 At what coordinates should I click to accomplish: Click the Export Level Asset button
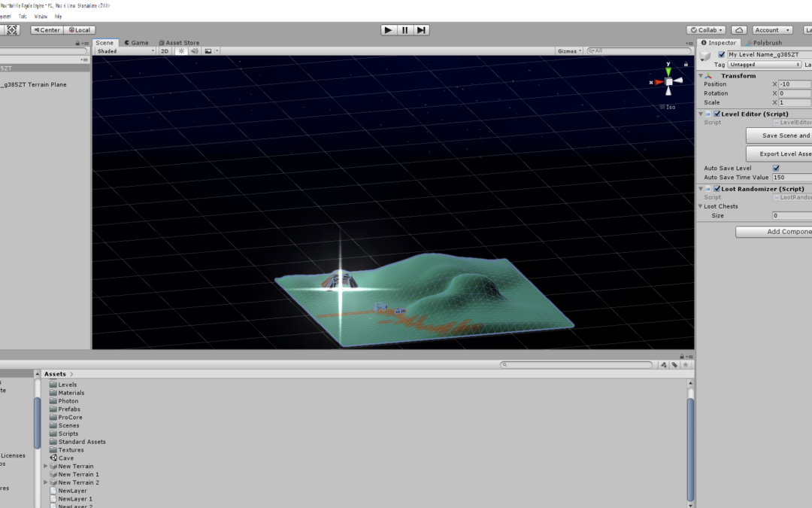[x=779, y=154]
